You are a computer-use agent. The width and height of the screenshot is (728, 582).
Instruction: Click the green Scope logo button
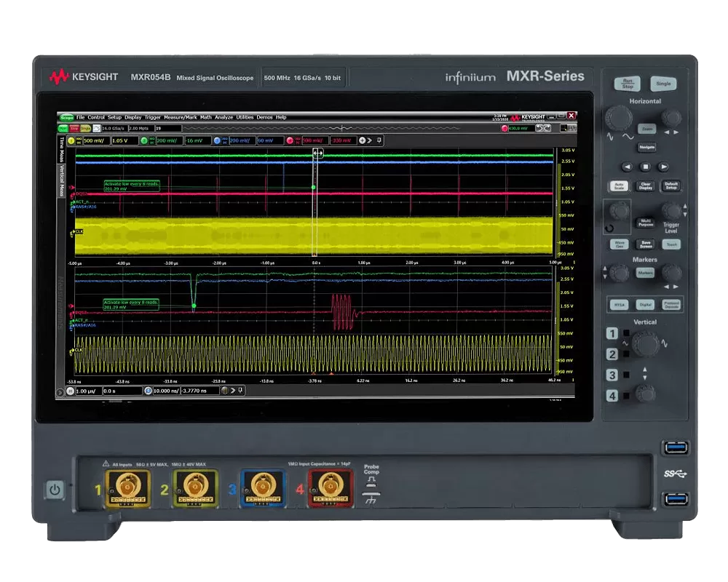[67, 117]
